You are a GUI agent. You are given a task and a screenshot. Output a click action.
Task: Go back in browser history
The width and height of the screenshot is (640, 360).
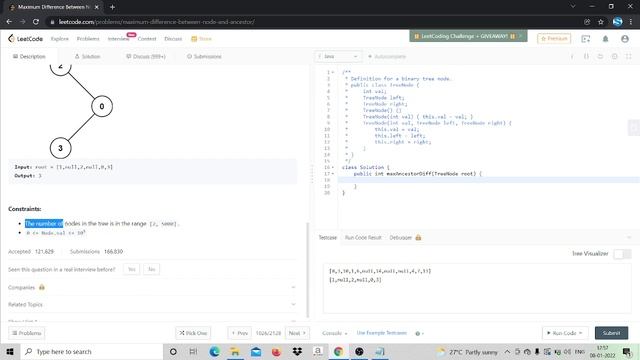(9, 22)
